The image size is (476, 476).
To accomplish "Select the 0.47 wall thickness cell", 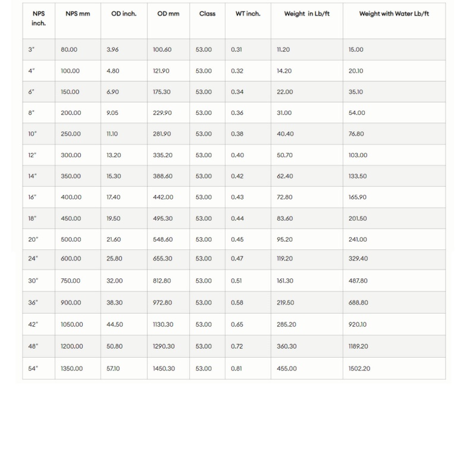I will coord(237,259).
